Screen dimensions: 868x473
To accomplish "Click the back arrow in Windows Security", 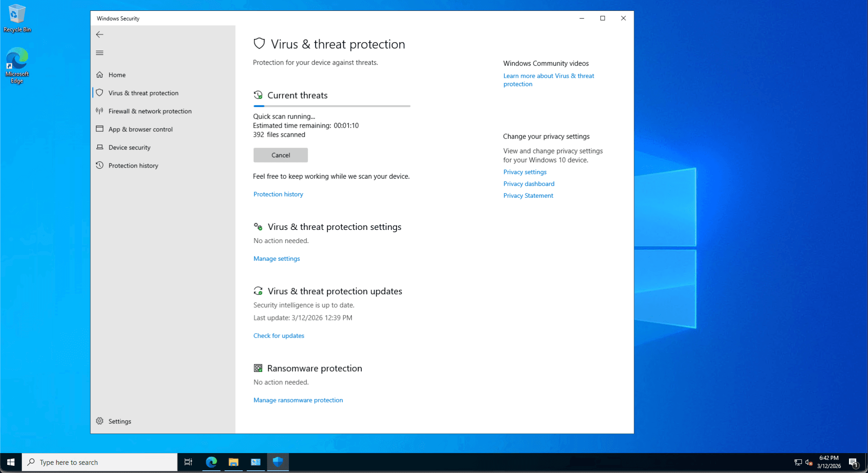I will tap(100, 34).
